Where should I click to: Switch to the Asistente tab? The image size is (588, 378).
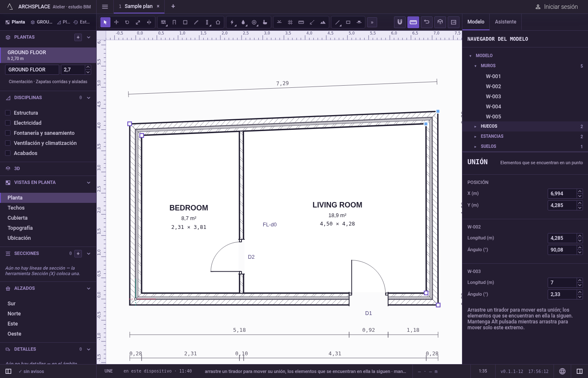pos(506,22)
